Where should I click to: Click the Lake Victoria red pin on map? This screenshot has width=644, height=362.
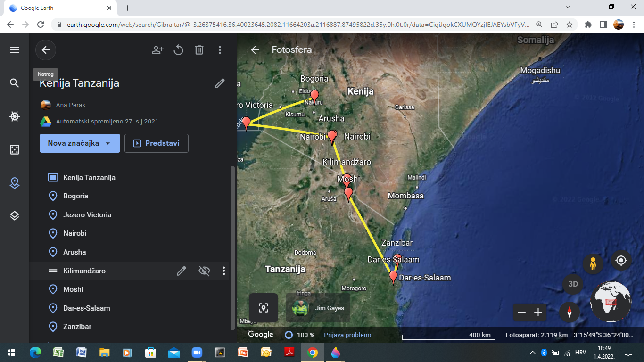[x=246, y=123]
